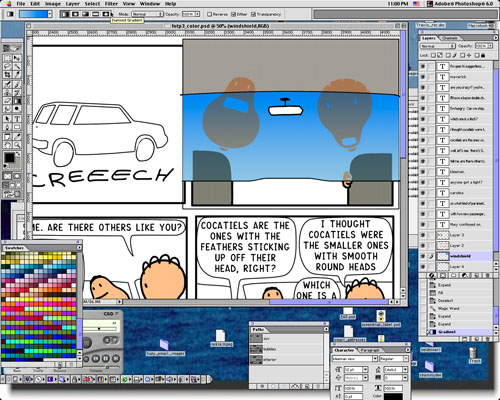Viewport: 500px width, 400px height.
Task: Activate the Hand tool
Action: tap(7, 145)
